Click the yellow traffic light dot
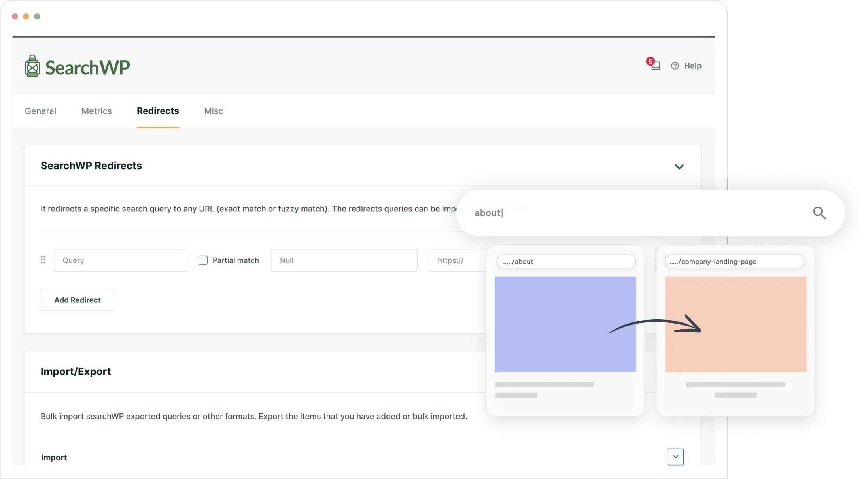868x479 pixels. (x=26, y=16)
